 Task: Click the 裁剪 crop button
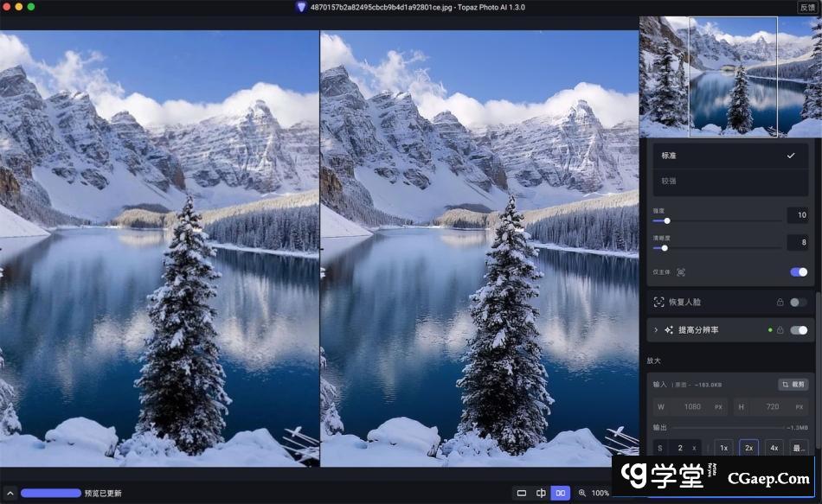pos(793,384)
